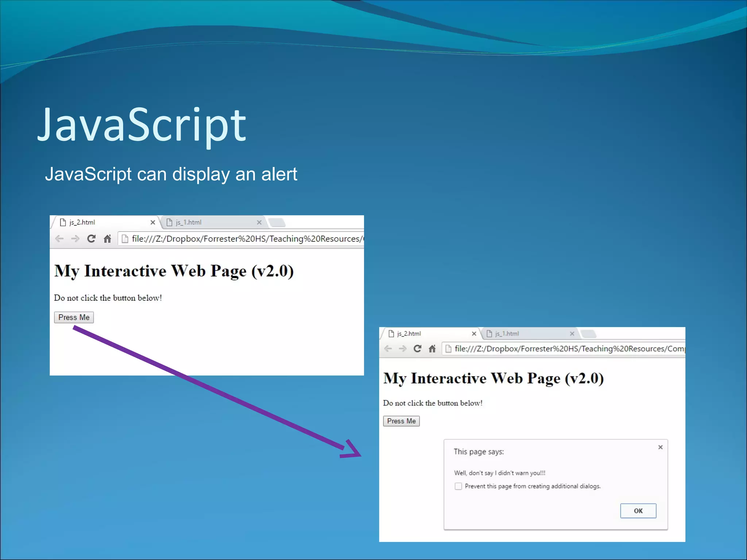Click the page icon in right address bar

point(448,349)
